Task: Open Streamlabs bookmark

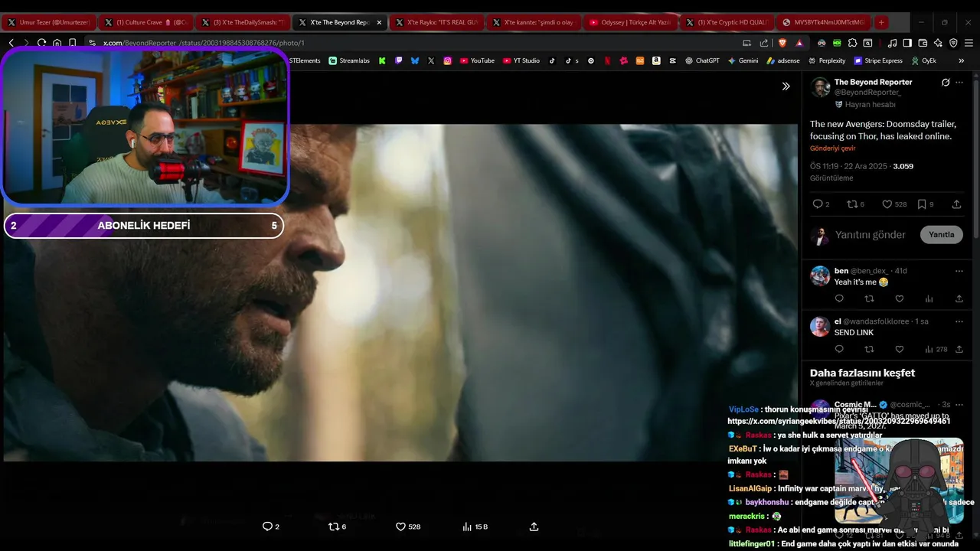Action: coord(349,60)
